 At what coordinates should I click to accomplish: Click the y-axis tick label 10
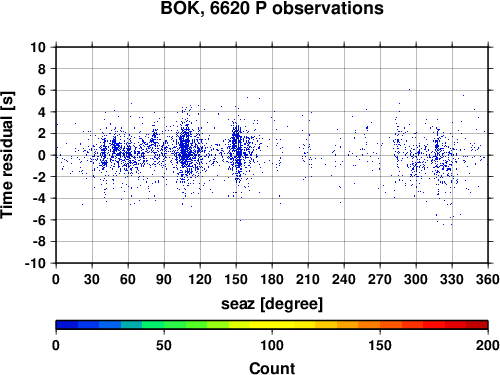38,47
